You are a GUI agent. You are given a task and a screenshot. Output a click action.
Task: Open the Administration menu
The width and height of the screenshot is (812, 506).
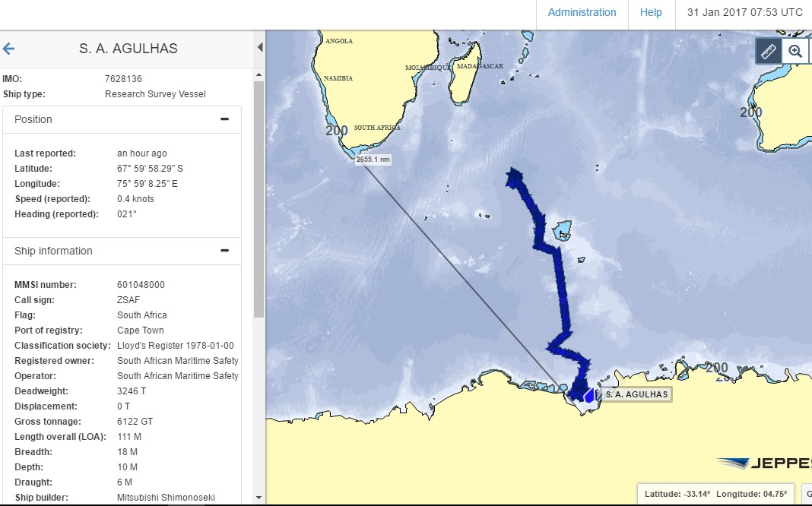tap(581, 12)
